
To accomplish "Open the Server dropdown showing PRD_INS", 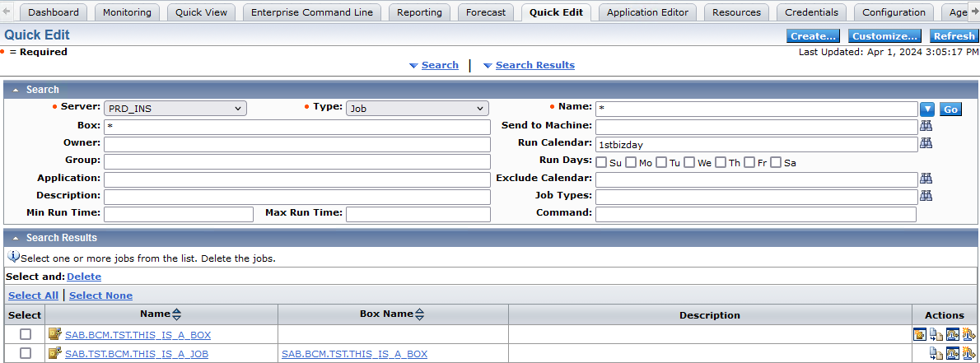I will [175, 108].
